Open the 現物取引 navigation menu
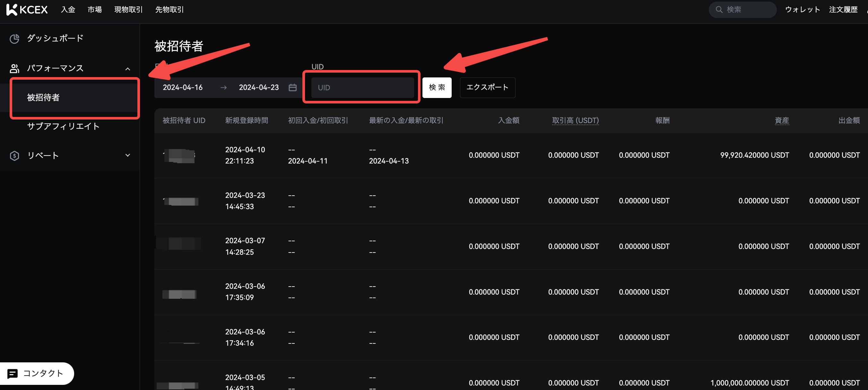Image resolution: width=868 pixels, height=390 pixels. (128, 9)
